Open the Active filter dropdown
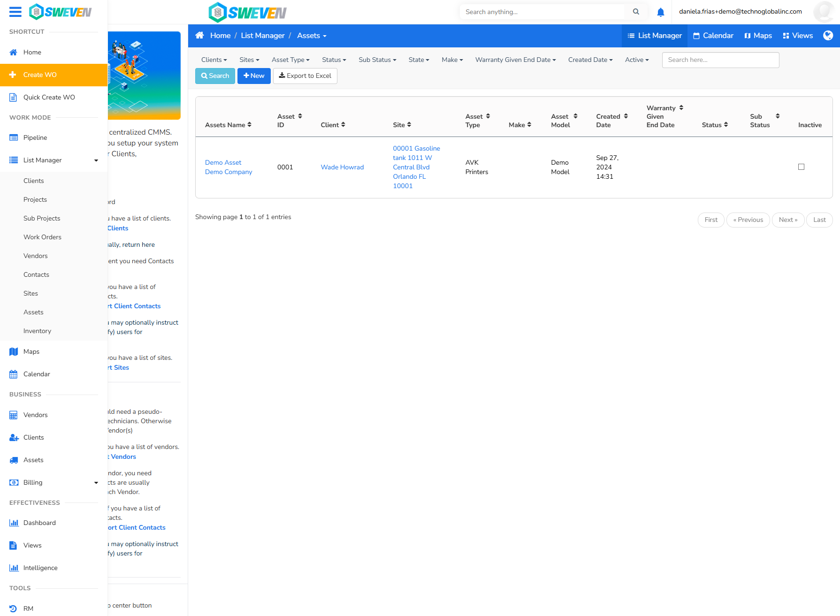This screenshot has width=840, height=616. click(x=637, y=60)
